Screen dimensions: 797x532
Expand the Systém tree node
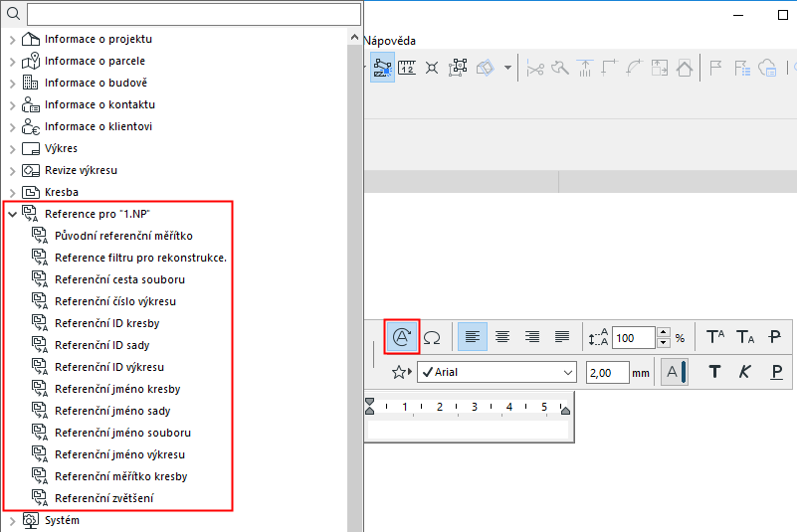pyautogui.click(x=13, y=521)
